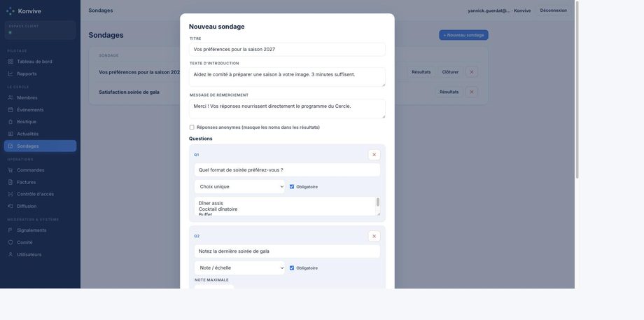Delete the saison 2027 survey row

click(x=472, y=72)
